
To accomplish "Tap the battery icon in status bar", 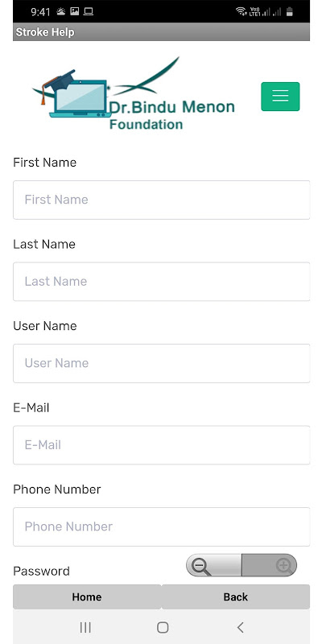I will 290,11.
